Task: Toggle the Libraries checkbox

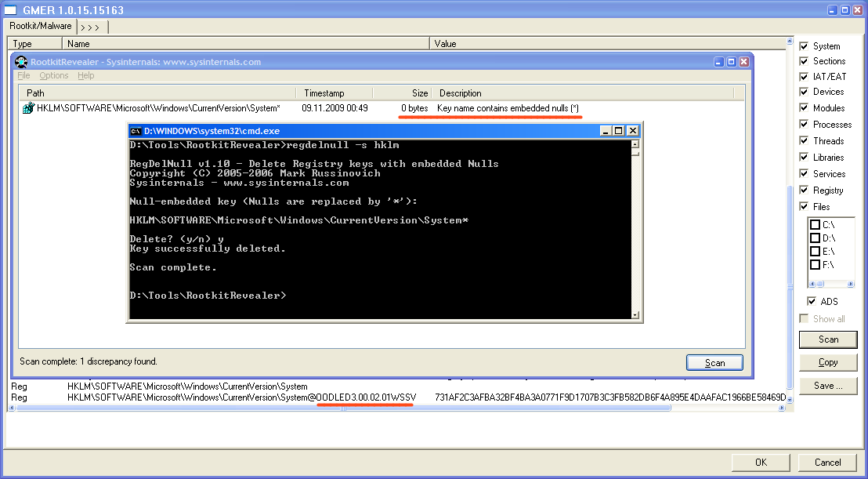Action: pyautogui.click(x=804, y=158)
